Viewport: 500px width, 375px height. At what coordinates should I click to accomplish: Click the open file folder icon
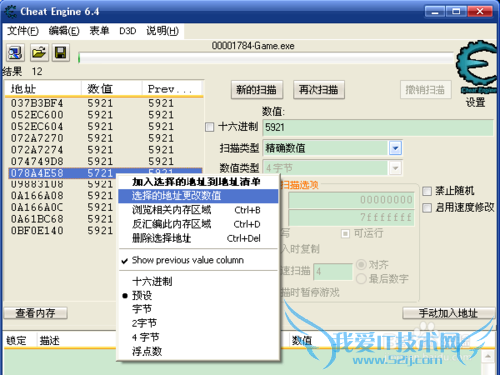point(39,53)
